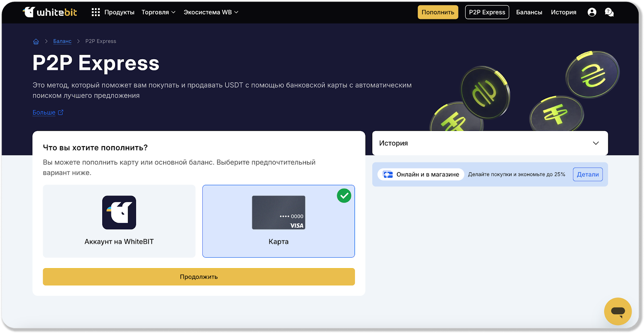The image size is (644, 333).
Task: Select the Аккаунт на WhiteBIT option
Action: coord(119,221)
